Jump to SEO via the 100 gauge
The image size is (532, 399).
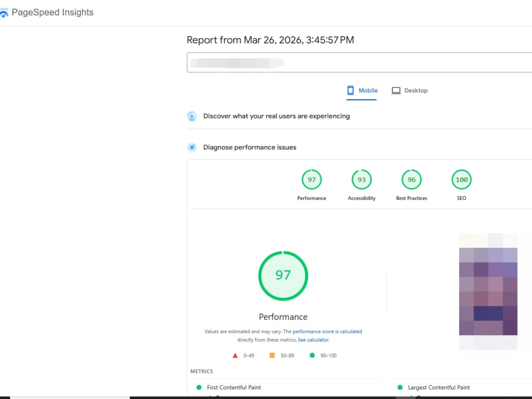(x=461, y=179)
